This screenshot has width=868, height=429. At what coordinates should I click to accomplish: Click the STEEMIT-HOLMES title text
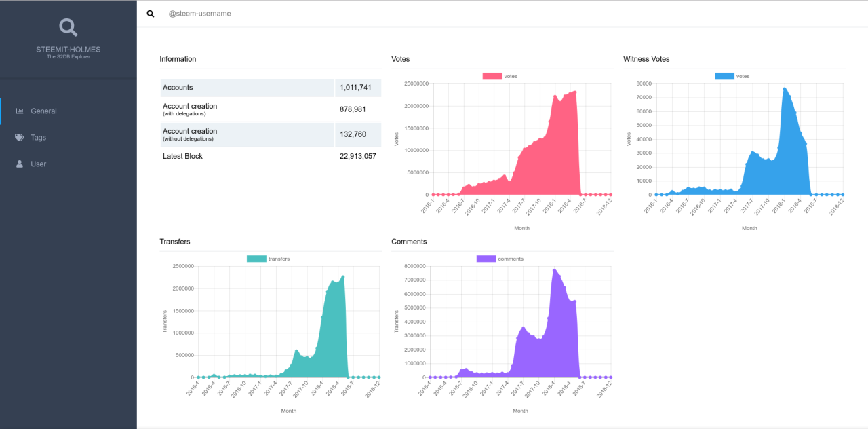click(x=68, y=50)
